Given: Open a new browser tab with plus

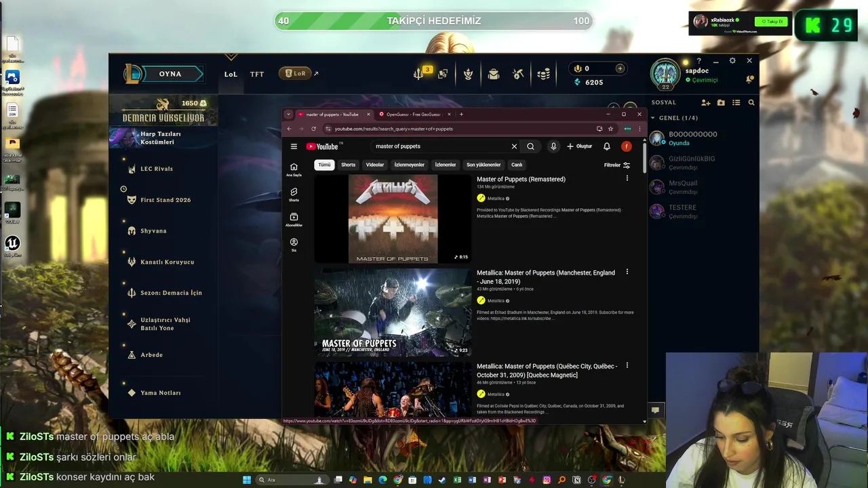Looking at the screenshot, I should [461, 115].
